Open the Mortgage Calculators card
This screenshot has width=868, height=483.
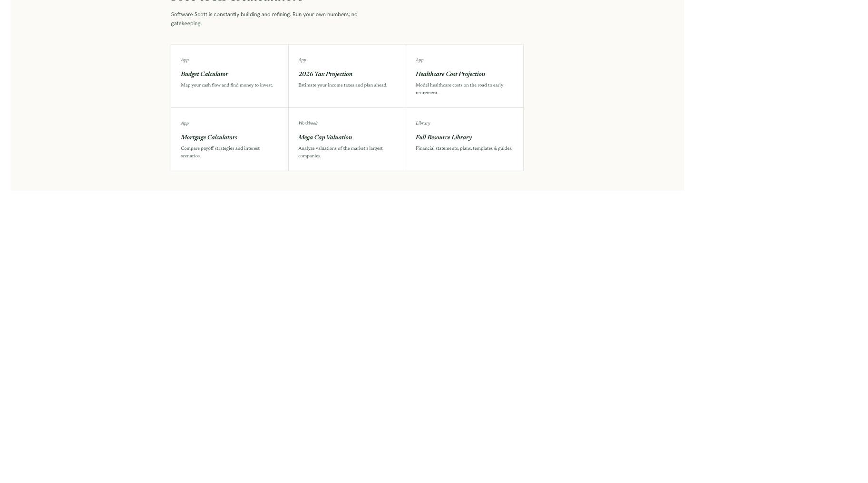pyautogui.click(x=230, y=139)
